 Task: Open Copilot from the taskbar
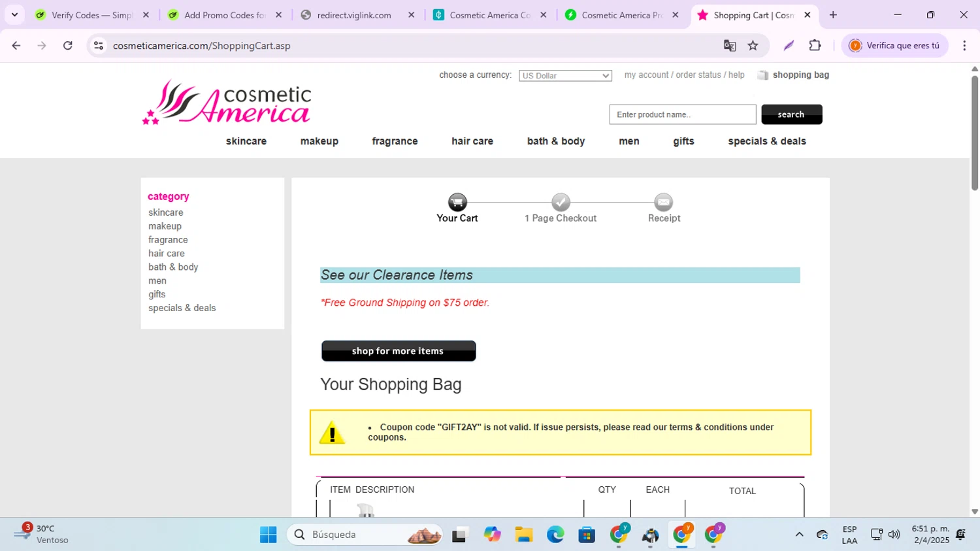(492, 535)
